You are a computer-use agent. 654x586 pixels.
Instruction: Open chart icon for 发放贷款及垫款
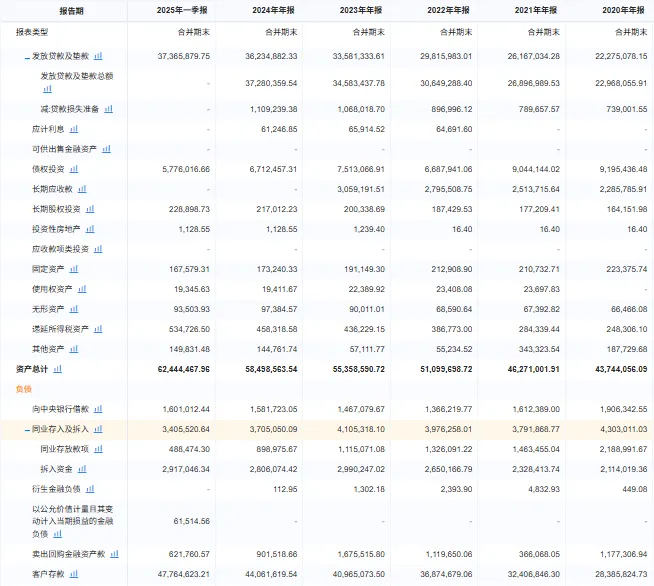(x=98, y=56)
